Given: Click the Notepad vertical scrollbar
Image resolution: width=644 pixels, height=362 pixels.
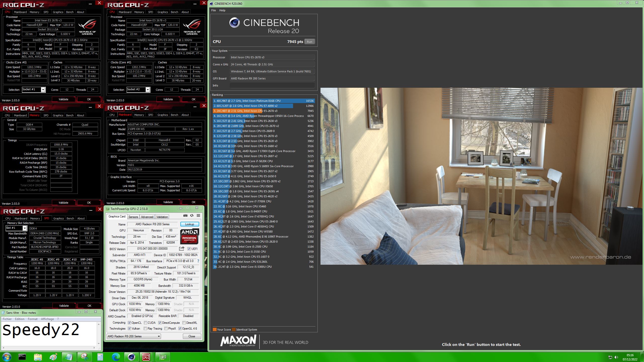Looking at the screenshot, I should 99,334.
